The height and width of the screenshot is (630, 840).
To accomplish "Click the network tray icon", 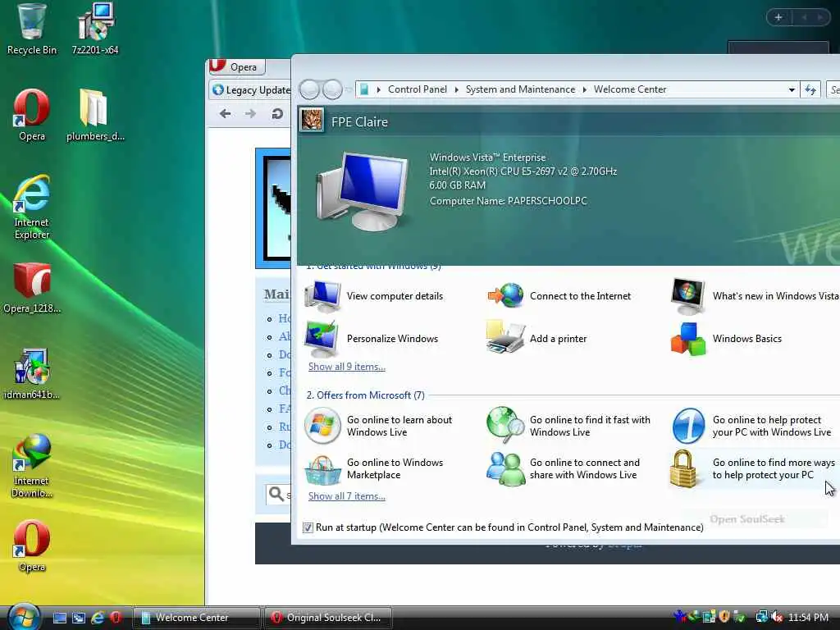I will (761, 617).
